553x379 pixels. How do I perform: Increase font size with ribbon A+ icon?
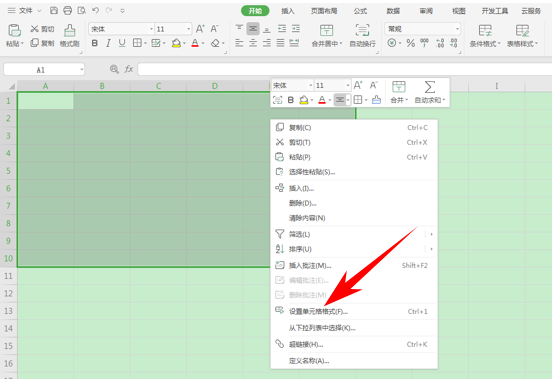click(x=200, y=29)
